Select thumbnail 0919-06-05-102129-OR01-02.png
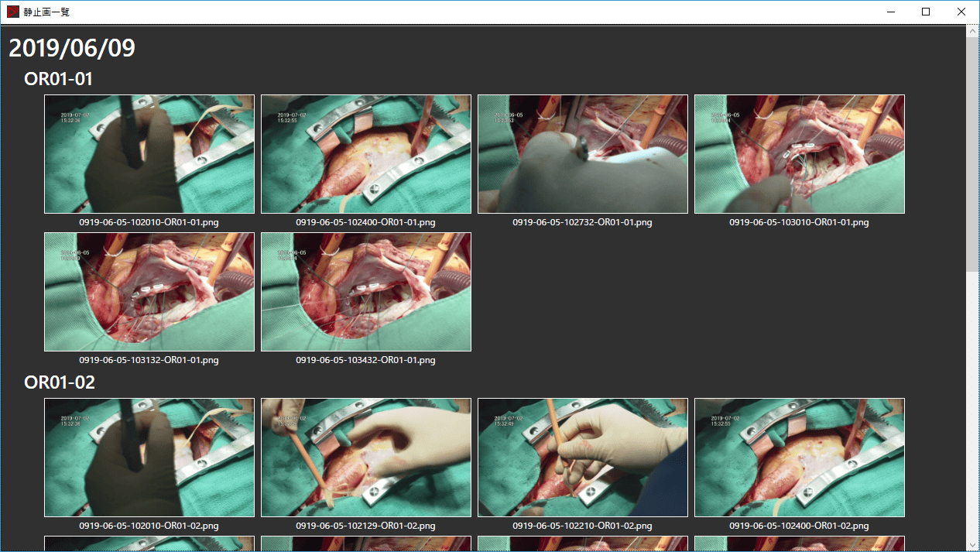Screen dimensions: 980x552 366,458
